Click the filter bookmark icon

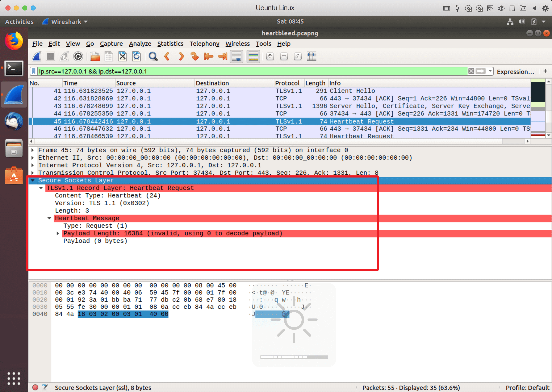click(34, 71)
